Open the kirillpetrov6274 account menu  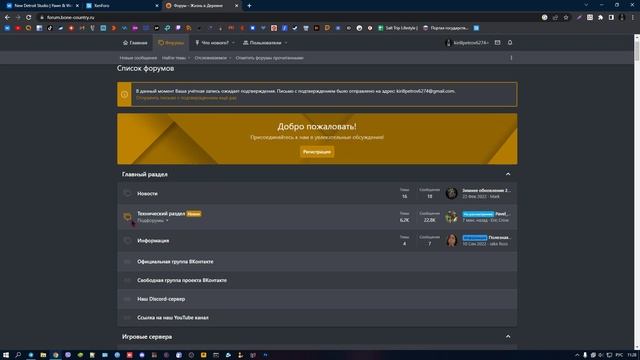click(467, 43)
